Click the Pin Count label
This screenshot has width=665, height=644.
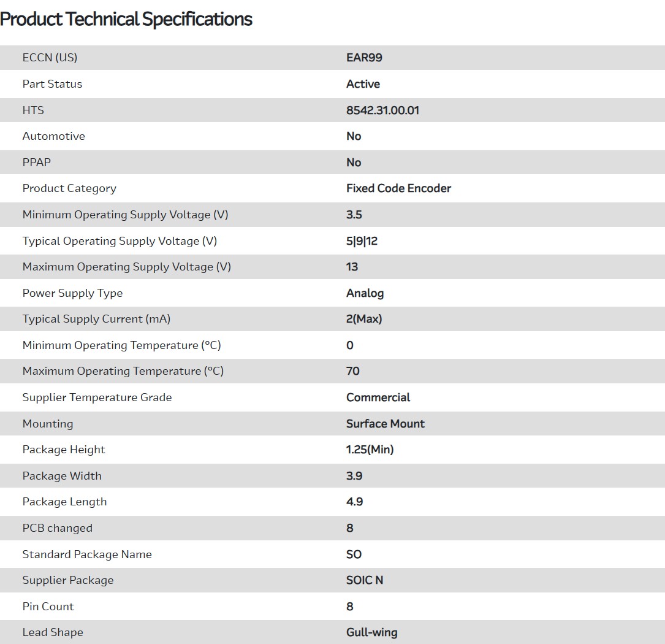[48, 607]
